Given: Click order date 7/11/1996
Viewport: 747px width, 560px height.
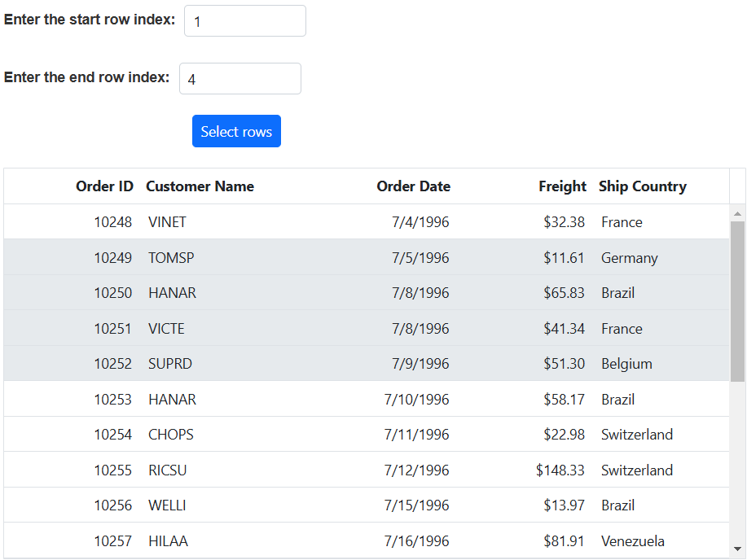Looking at the screenshot, I should tap(417, 435).
